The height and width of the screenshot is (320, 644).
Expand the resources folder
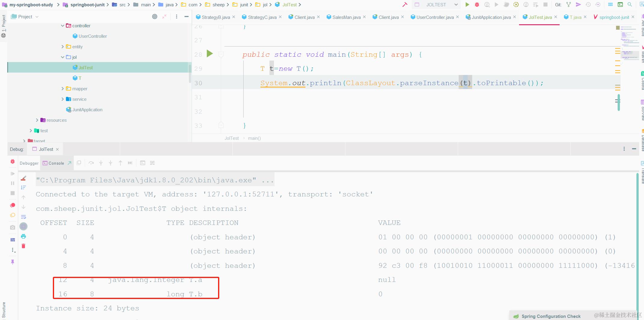point(37,120)
